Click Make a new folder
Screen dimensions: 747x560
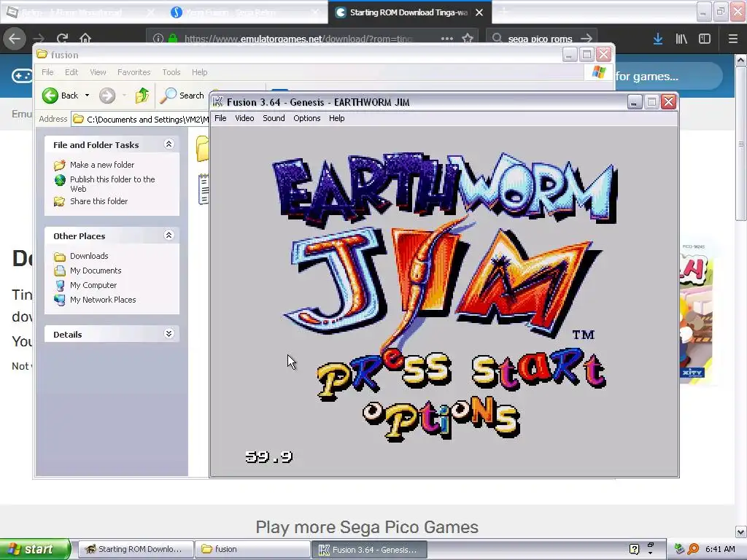(x=102, y=165)
